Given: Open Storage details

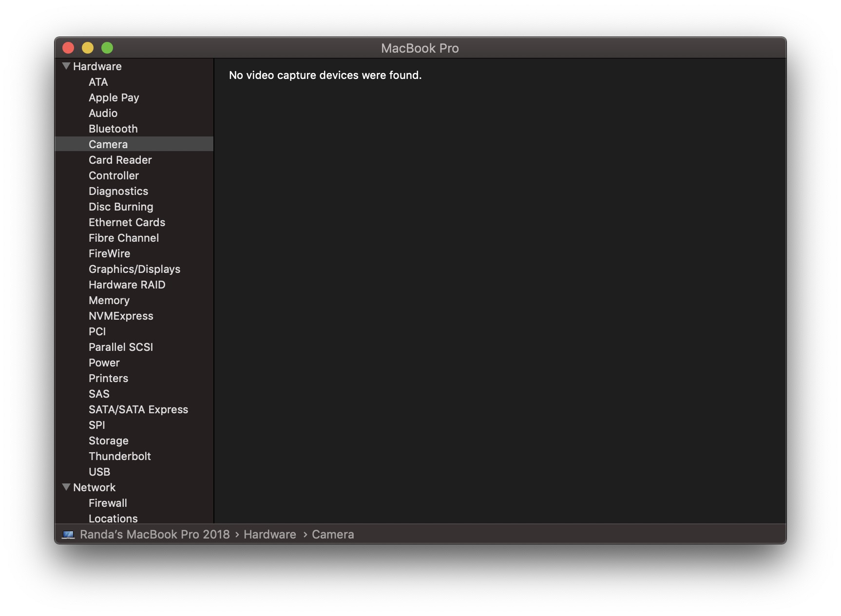Looking at the screenshot, I should pos(109,441).
